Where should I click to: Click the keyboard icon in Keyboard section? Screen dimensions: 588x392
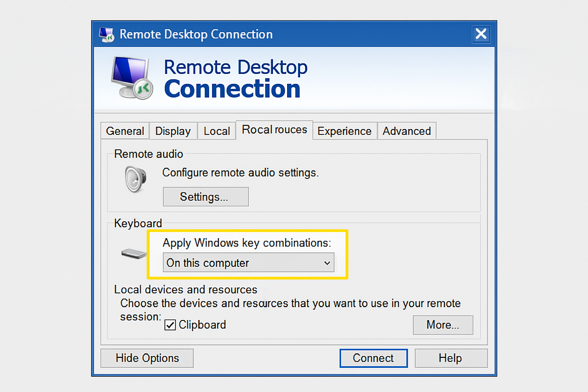point(133,254)
